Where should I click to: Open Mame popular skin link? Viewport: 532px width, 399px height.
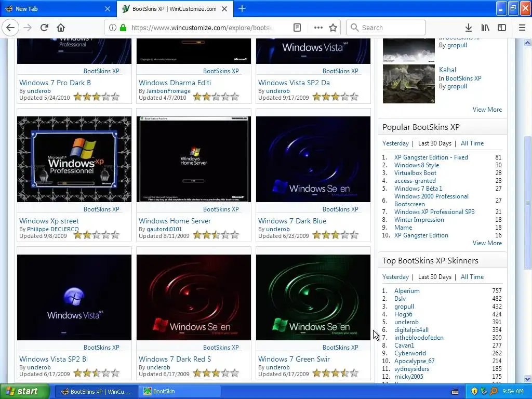click(x=403, y=228)
